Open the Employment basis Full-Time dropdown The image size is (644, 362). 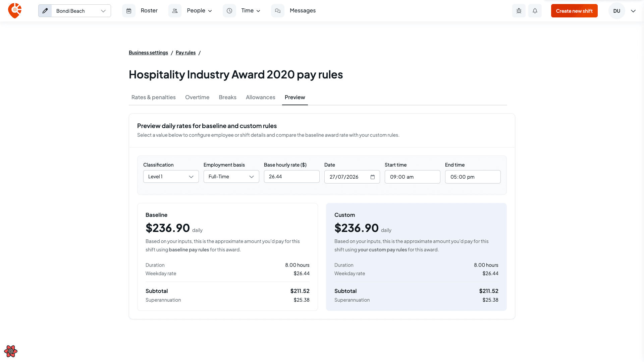pos(231,177)
